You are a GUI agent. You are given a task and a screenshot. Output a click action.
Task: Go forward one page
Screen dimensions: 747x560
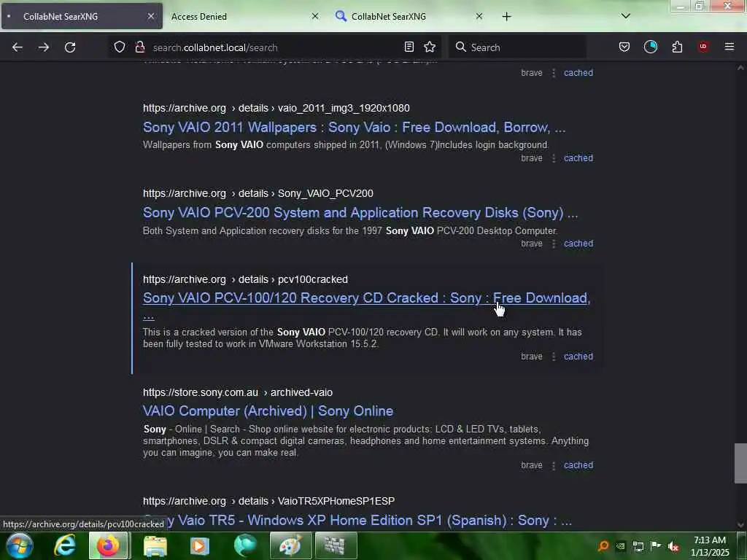click(44, 47)
